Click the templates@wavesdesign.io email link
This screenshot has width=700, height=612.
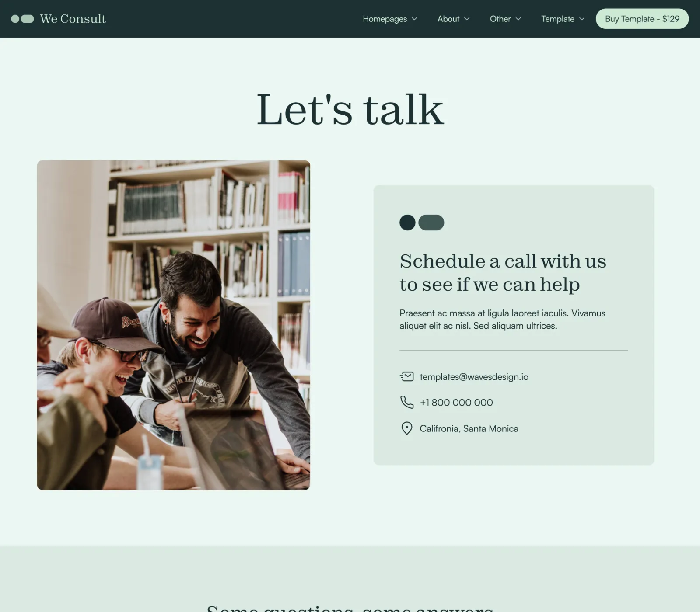tap(474, 377)
